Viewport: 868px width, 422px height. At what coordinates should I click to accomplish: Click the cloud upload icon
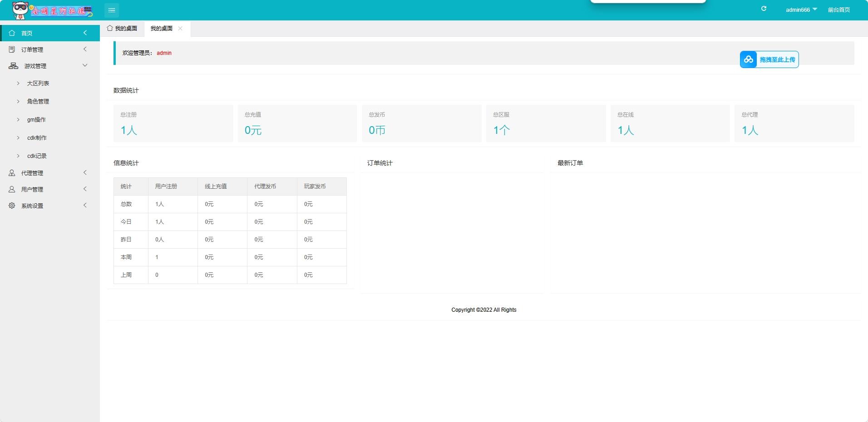click(x=748, y=59)
